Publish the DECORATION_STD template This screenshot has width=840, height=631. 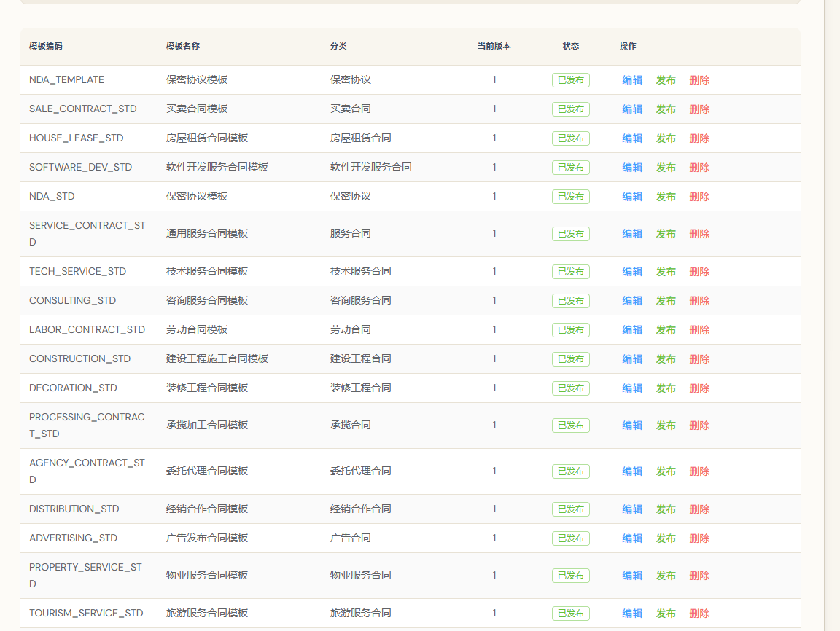click(x=666, y=388)
